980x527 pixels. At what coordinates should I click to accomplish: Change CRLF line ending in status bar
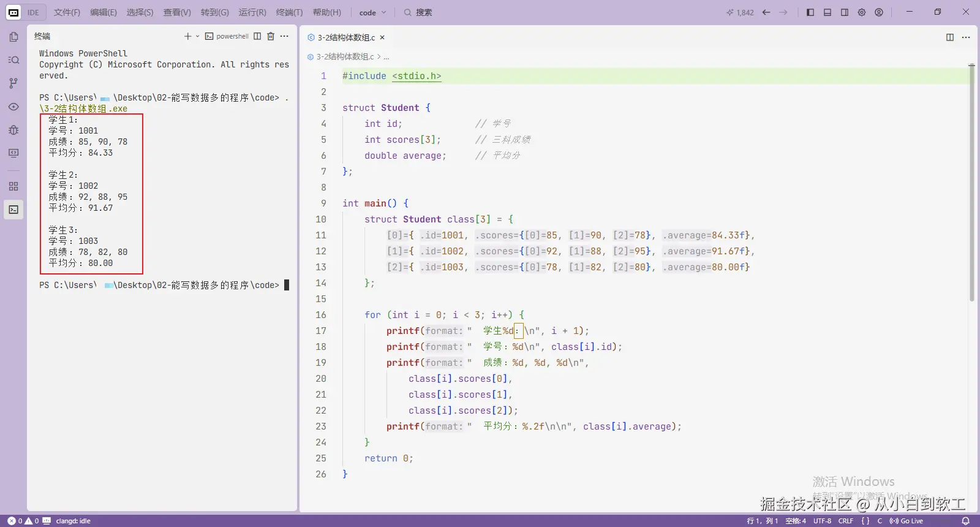click(846, 521)
